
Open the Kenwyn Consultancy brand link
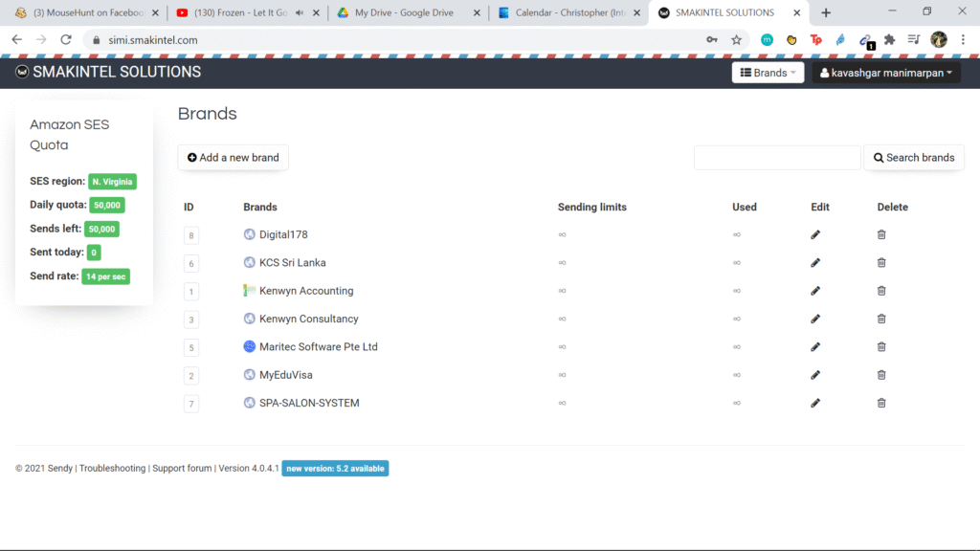point(308,319)
